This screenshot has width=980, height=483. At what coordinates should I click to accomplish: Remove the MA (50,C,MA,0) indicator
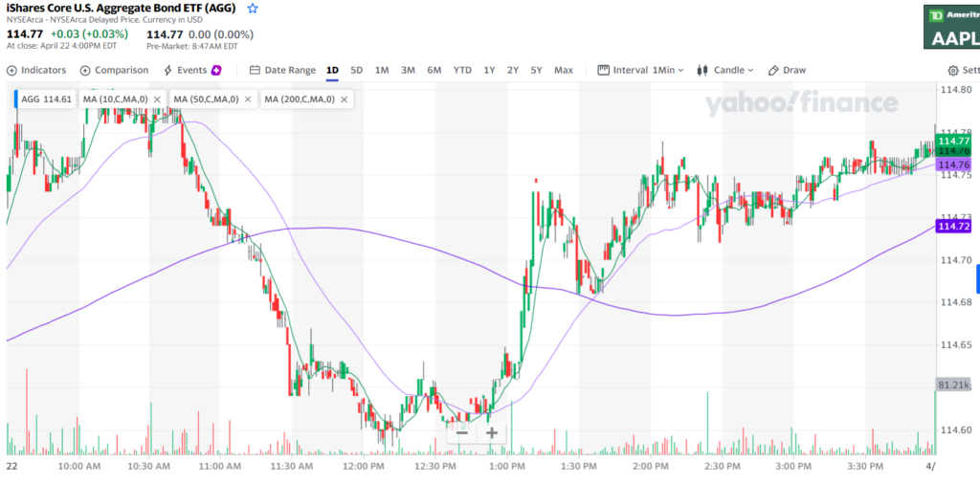click(x=248, y=99)
